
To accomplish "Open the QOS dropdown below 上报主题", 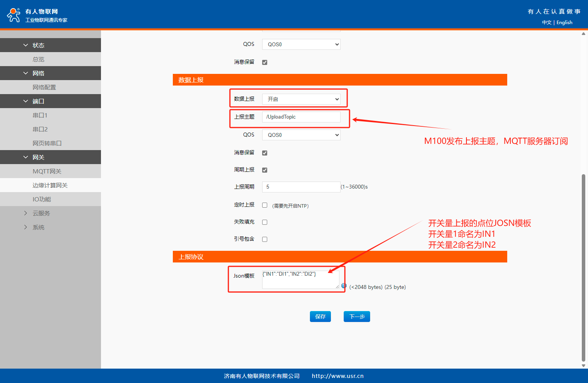I will [x=301, y=135].
